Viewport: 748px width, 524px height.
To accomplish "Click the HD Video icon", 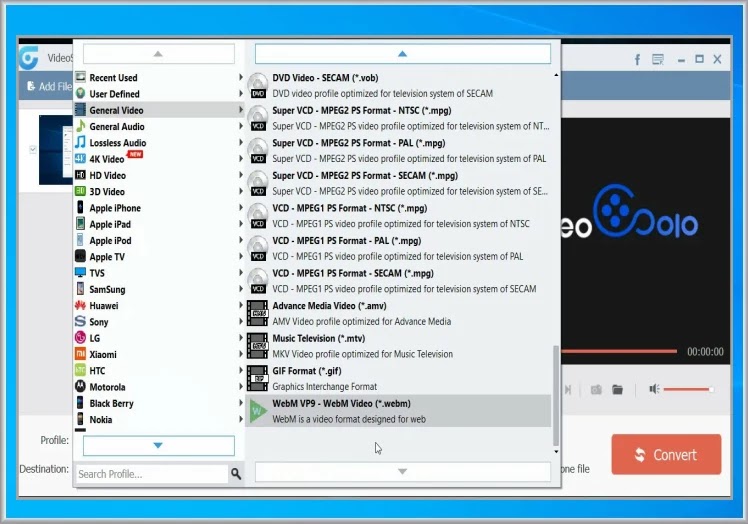I will 80,175.
